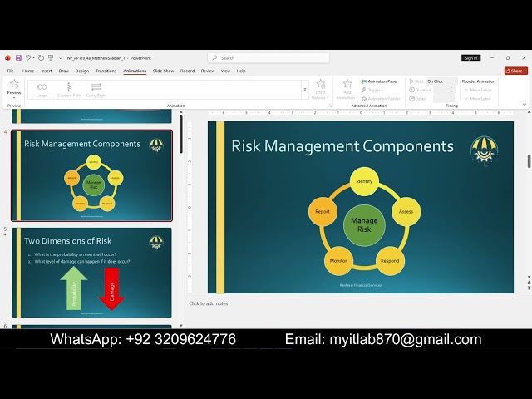Open Customize Quick Access Toolbar dropdown

[61, 58]
